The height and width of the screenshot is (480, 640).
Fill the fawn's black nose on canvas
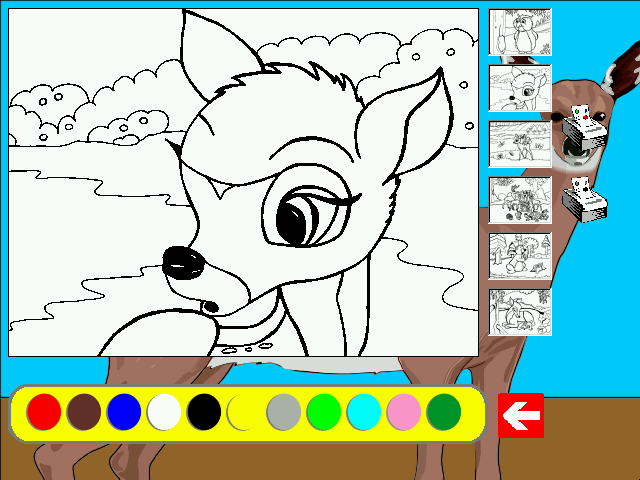pos(184,263)
